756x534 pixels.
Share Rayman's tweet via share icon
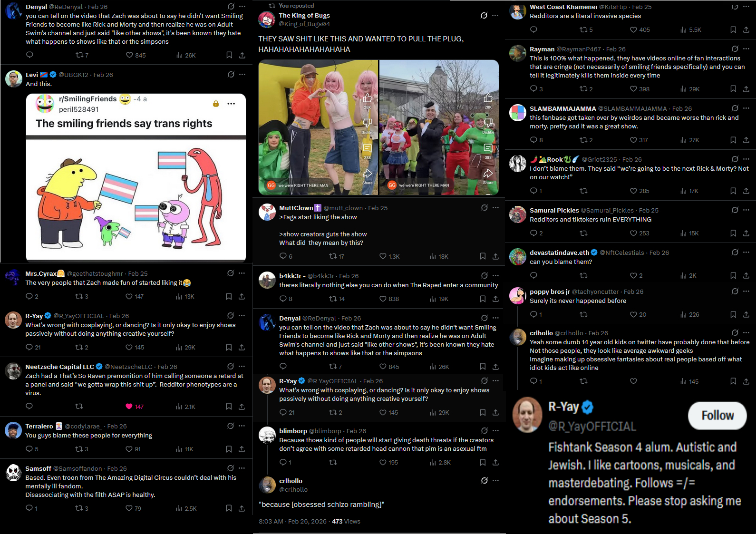[746, 89]
